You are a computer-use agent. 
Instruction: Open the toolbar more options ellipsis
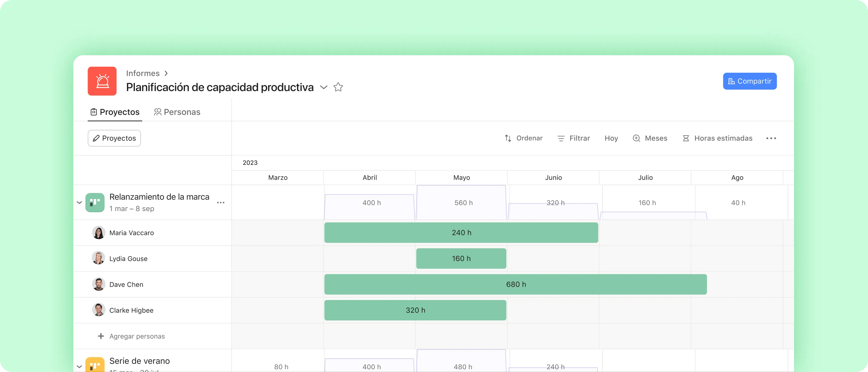771,138
